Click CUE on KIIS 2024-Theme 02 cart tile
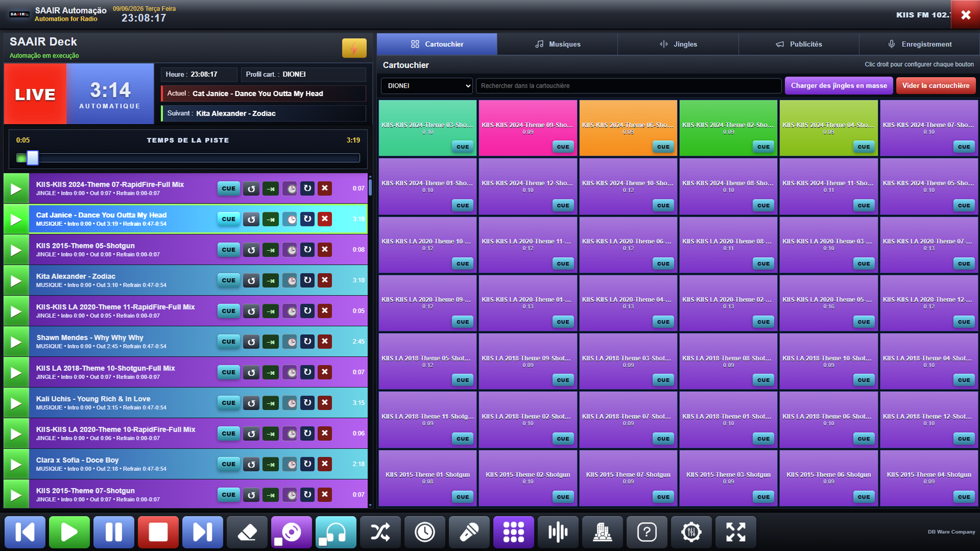980x551 pixels. coord(763,147)
